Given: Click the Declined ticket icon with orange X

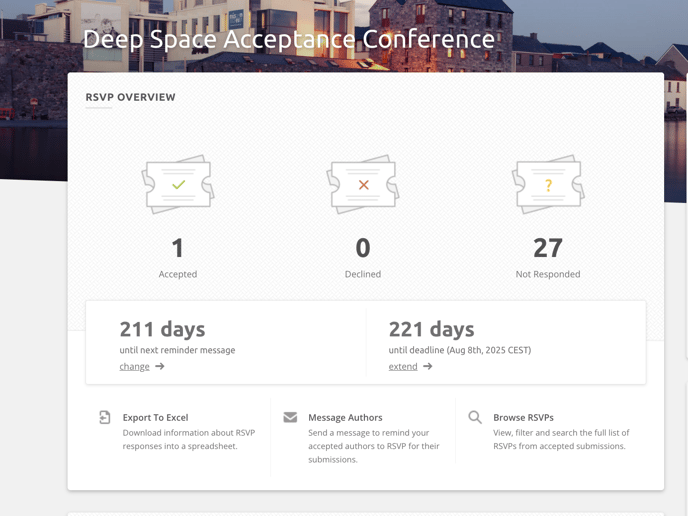Looking at the screenshot, I should (x=363, y=184).
